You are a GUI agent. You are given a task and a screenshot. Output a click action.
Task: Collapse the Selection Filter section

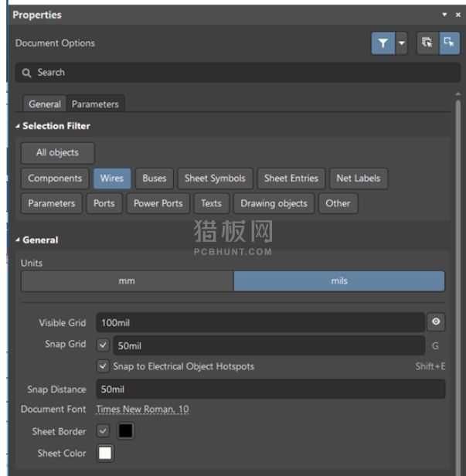pyautogui.click(x=19, y=126)
